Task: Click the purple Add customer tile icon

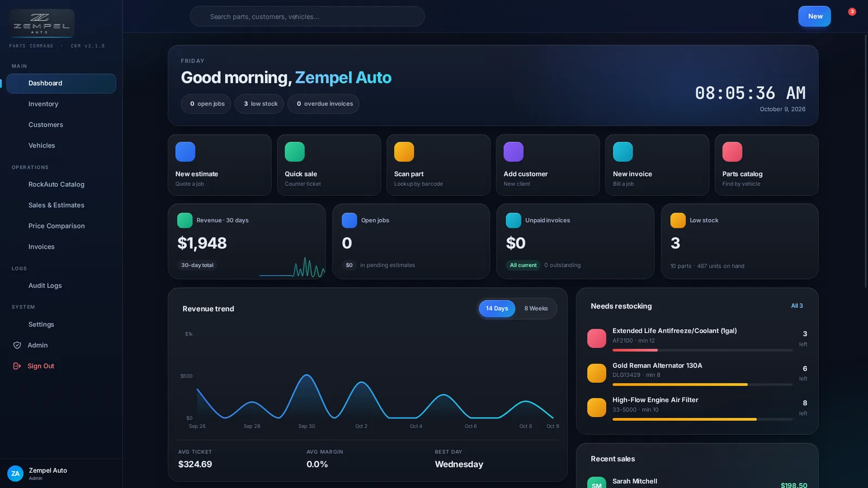Action: pos(513,152)
